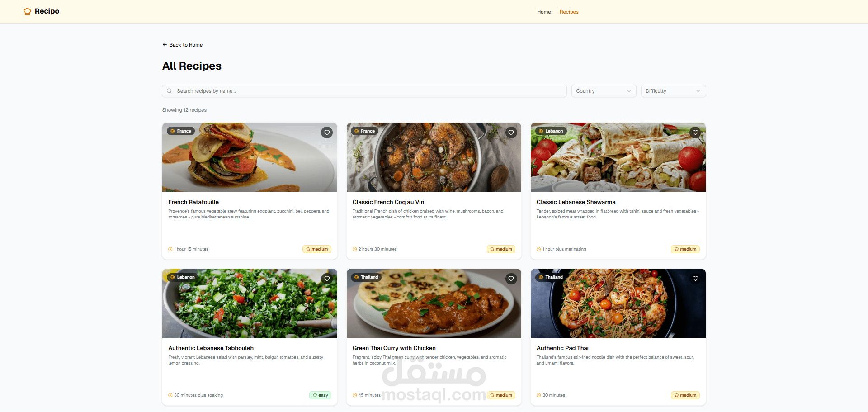Open the Classic French Coq au Vin title

(x=388, y=202)
